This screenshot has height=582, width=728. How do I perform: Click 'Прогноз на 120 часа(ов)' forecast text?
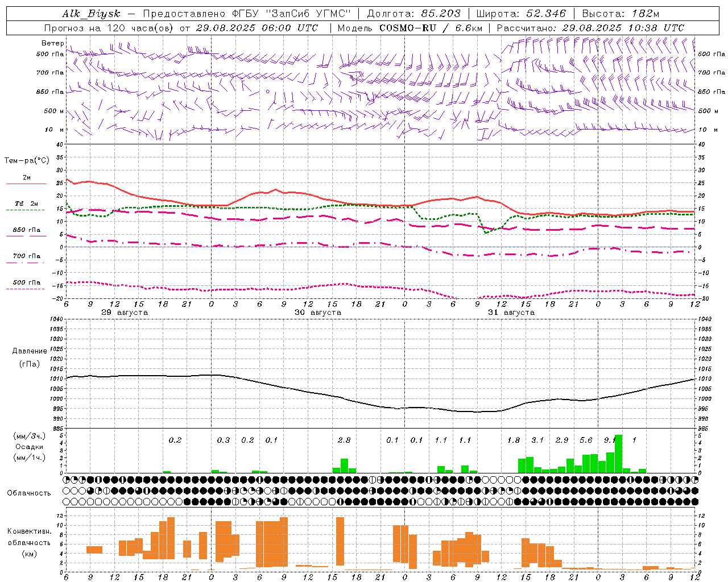[110, 28]
